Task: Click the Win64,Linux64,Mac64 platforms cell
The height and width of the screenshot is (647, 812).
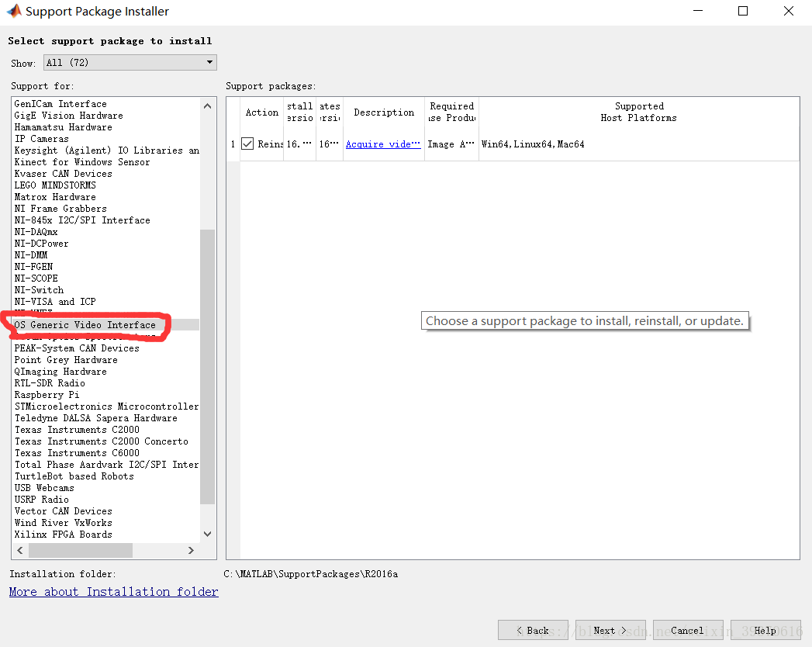Action: 638,144
